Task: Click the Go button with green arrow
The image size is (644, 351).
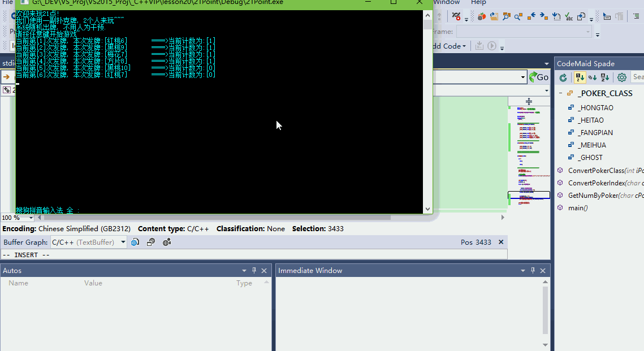Action: coord(539,77)
